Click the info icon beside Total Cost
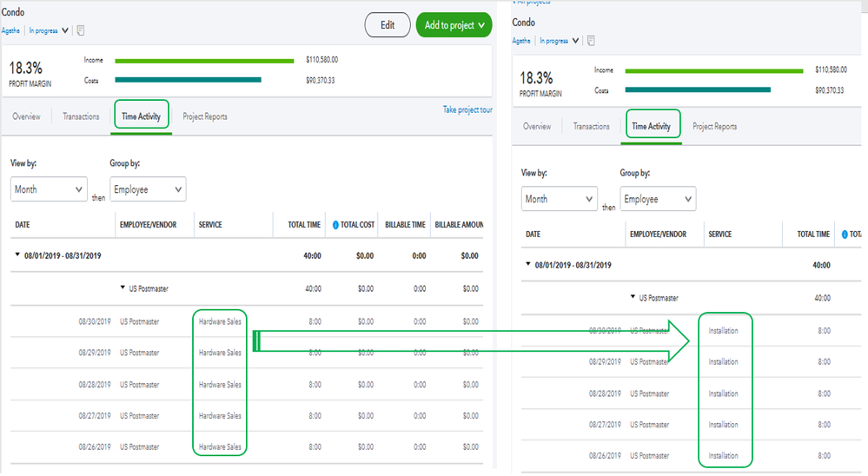Image resolution: width=868 pixels, height=476 pixels. pos(335,225)
